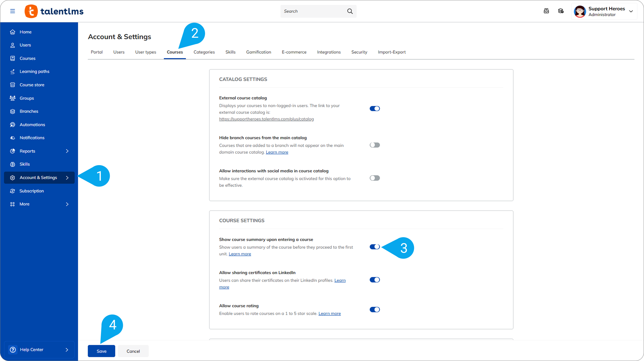
Task: Open the messages inbox icon
Action: [x=546, y=11]
